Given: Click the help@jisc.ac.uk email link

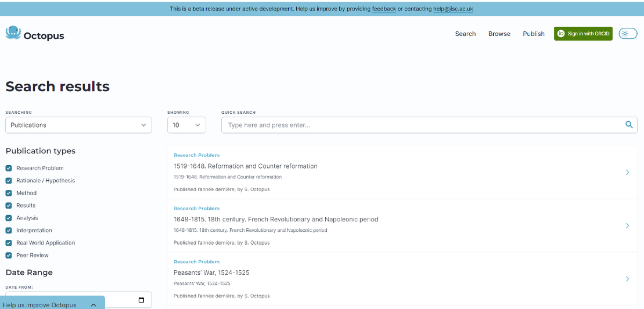Looking at the screenshot, I should tap(453, 9).
